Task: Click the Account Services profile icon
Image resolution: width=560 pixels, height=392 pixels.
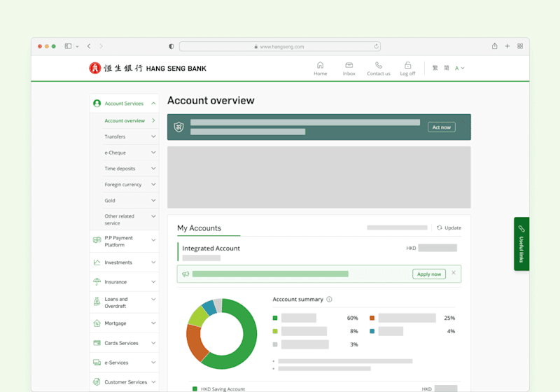Action: coord(97,103)
